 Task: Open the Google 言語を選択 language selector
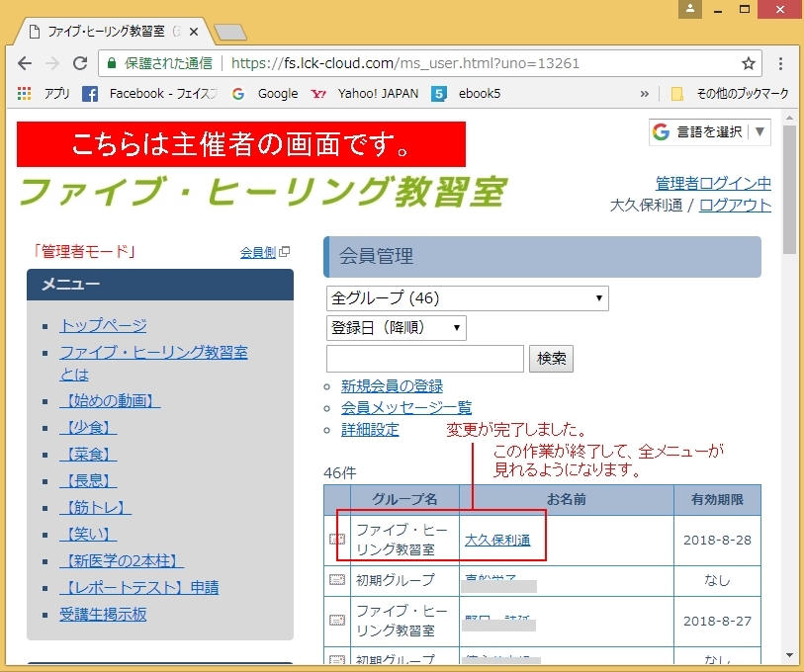tap(709, 131)
